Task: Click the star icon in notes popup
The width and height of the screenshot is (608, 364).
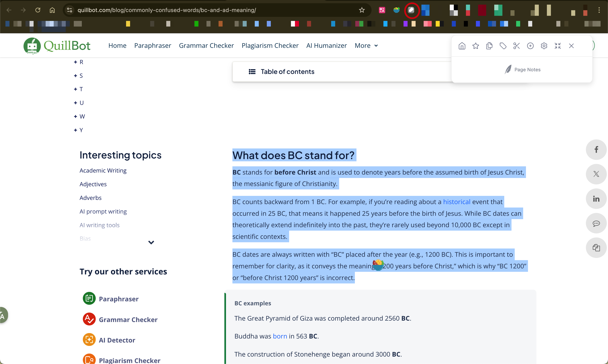Action: [x=476, y=46]
